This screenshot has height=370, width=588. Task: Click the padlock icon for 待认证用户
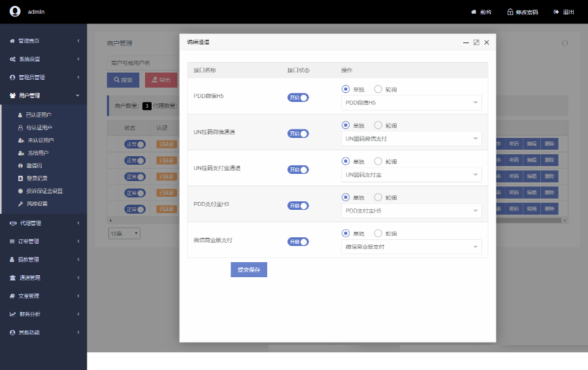pos(21,128)
